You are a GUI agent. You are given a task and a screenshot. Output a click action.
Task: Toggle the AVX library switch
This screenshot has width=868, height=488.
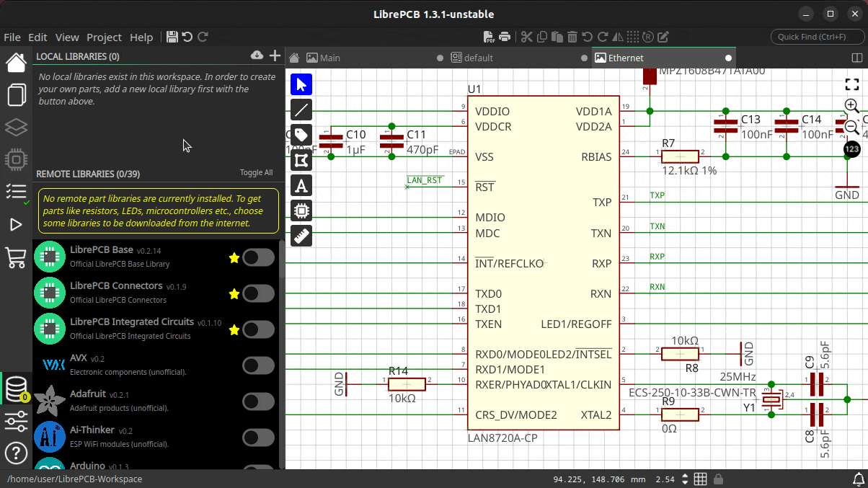point(258,365)
